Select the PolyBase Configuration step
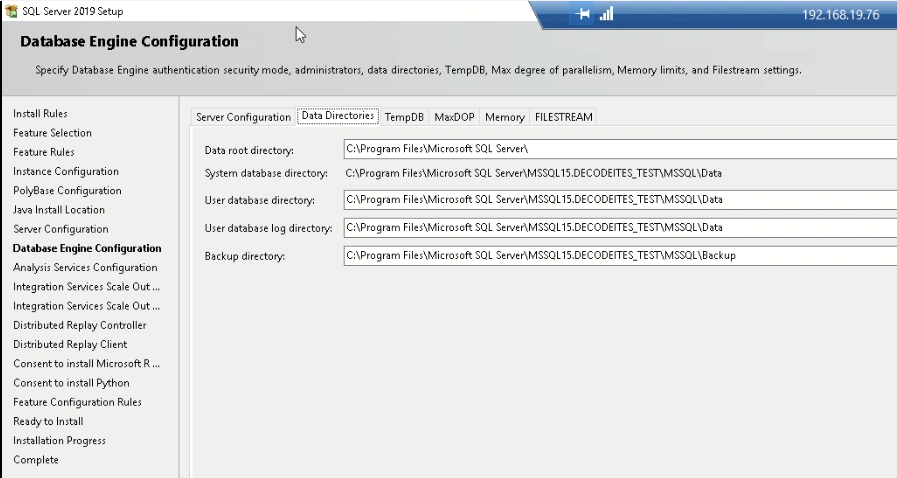This screenshot has height=478, width=897. (67, 190)
